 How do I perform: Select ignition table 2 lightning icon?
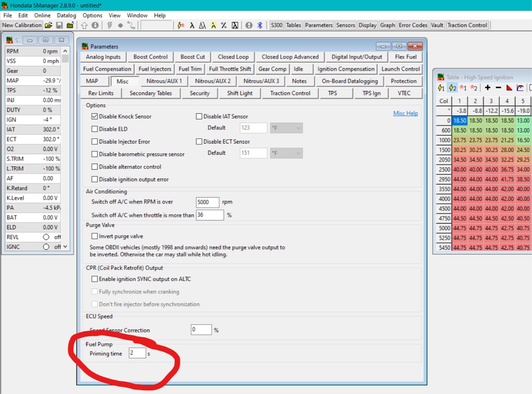click(x=453, y=88)
